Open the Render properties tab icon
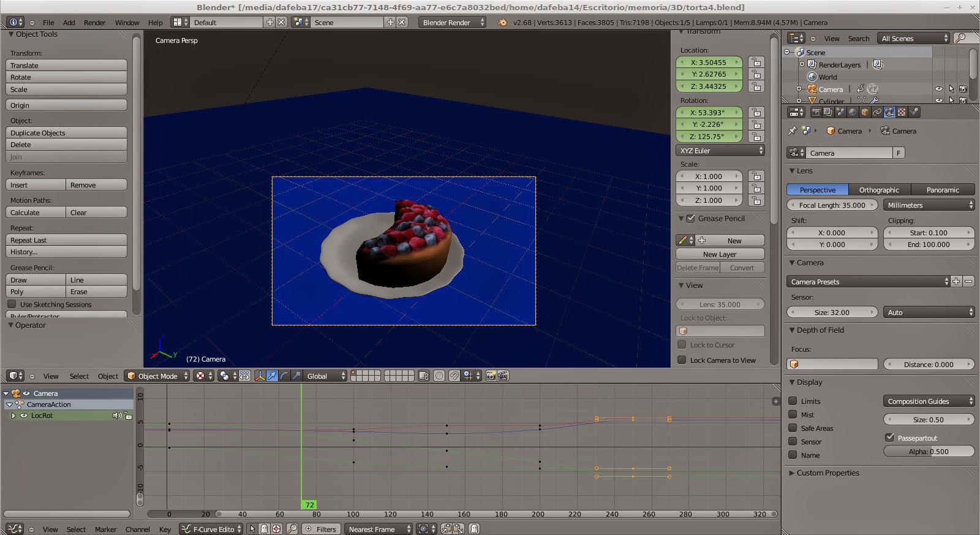980x535 pixels. (816, 112)
